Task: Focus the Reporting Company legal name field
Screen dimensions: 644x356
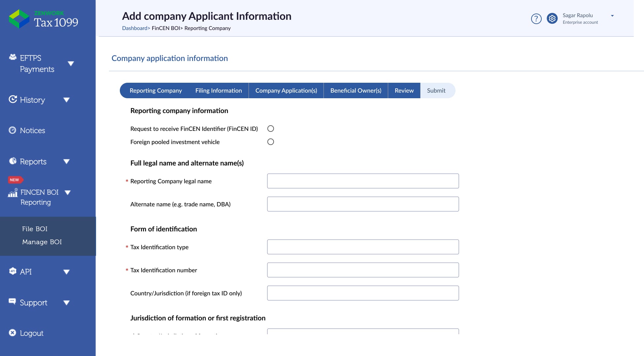Action: tap(363, 181)
